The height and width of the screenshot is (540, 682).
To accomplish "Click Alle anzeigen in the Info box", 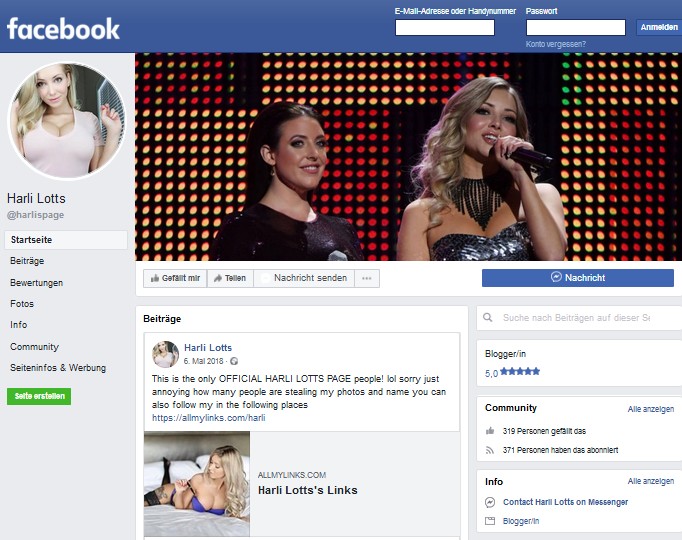I will pos(651,481).
